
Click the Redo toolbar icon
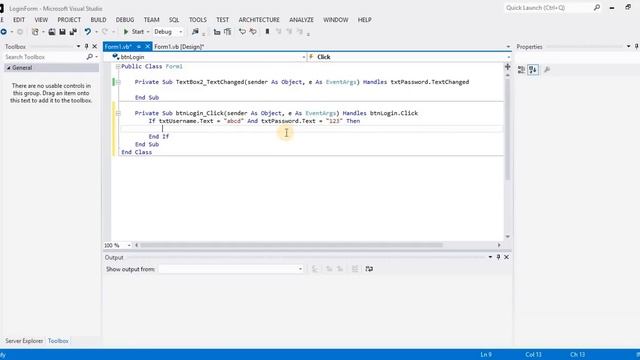coord(105,31)
